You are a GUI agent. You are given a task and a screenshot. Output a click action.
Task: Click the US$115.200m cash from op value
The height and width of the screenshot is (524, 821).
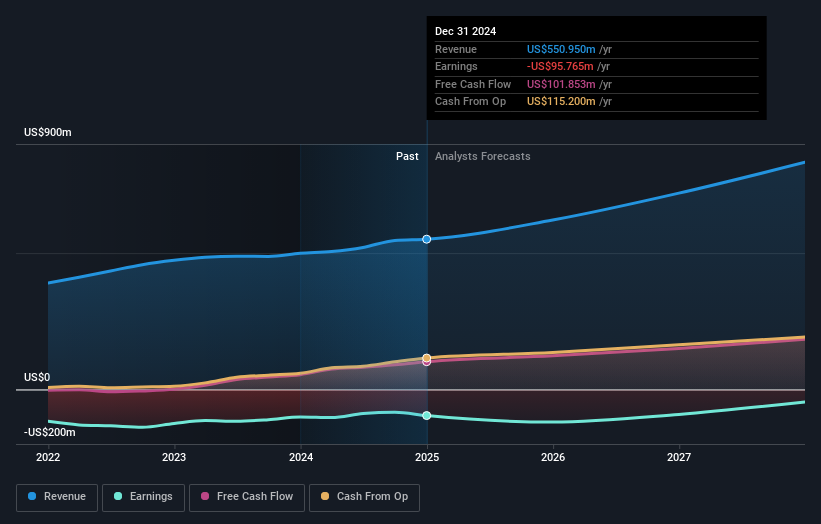(561, 102)
